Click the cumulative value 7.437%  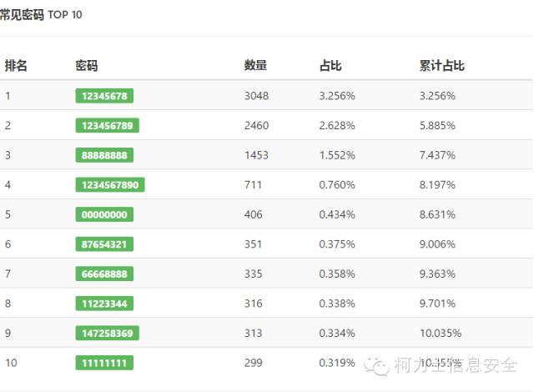(437, 155)
